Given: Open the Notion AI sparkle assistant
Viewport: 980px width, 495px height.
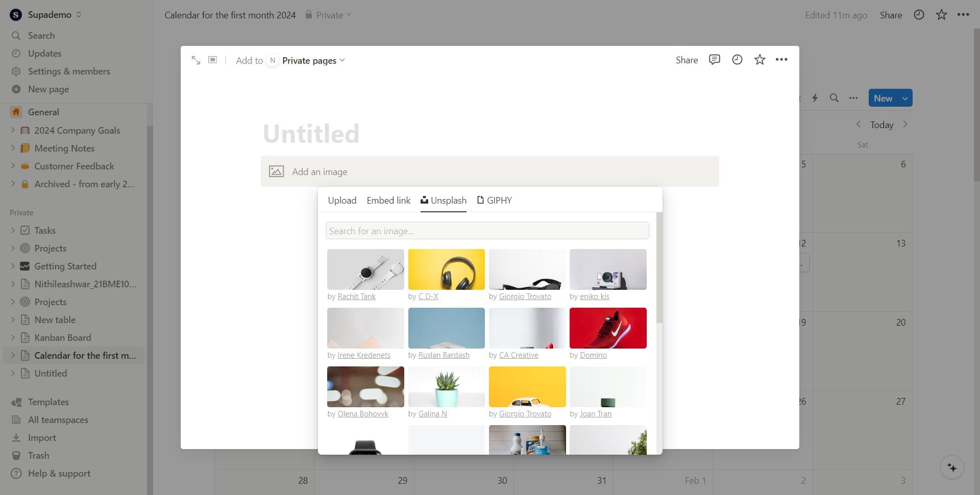Looking at the screenshot, I should point(951,467).
